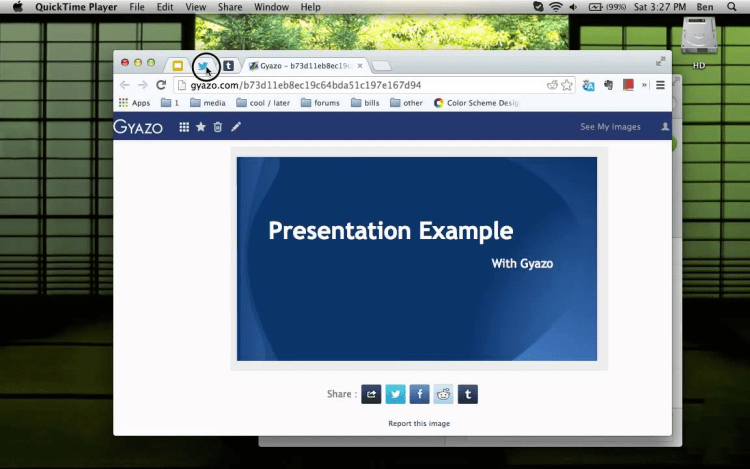The image size is (750, 469).
Task: Open the volume control in menu bar
Action: 573,7
